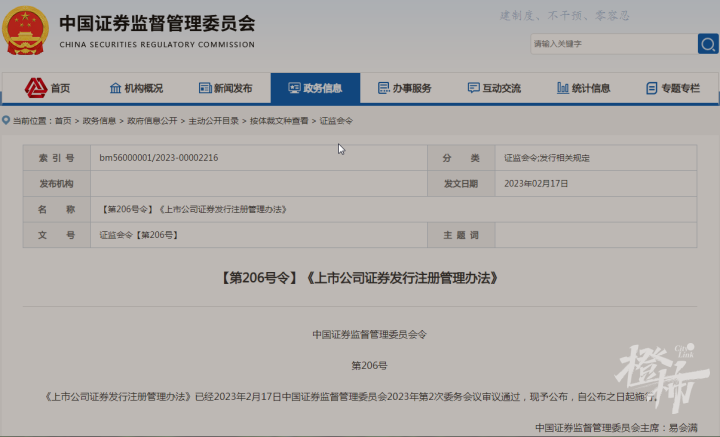Viewport: 720px width, 437px height.
Task: Go to 首页 in the breadcrumb trail
Action: pos(63,120)
